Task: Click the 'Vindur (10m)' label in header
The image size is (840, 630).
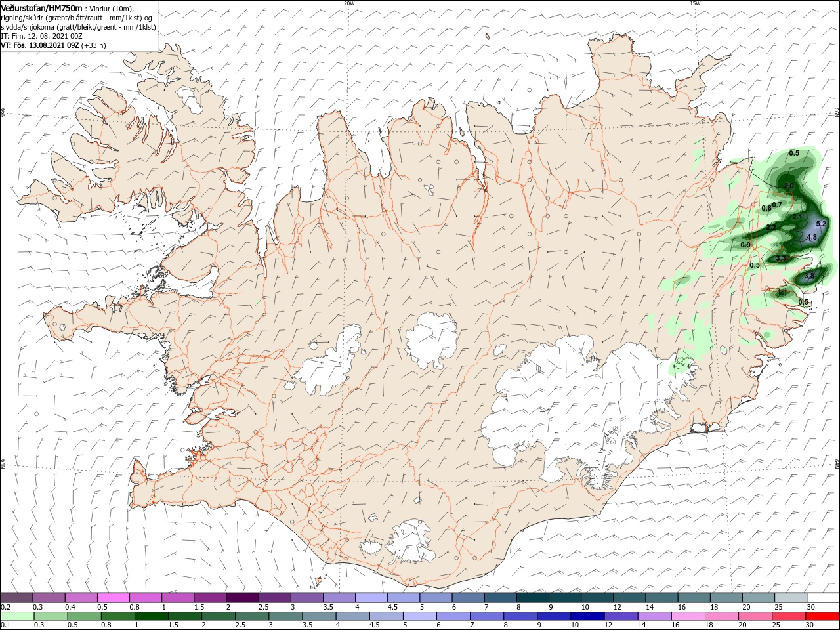Action: click(x=111, y=8)
